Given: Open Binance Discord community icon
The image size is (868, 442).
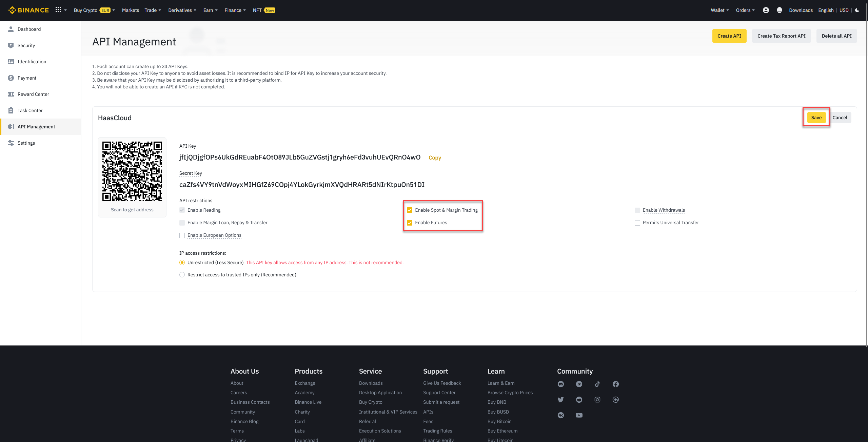Looking at the screenshot, I should pos(561,384).
